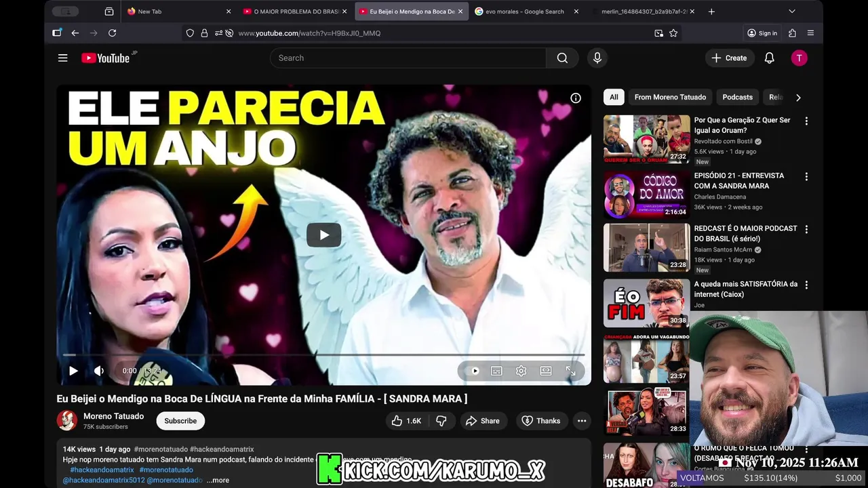Image resolution: width=868 pixels, height=488 pixels.
Task: Click the search magnifier button
Action: (562, 58)
